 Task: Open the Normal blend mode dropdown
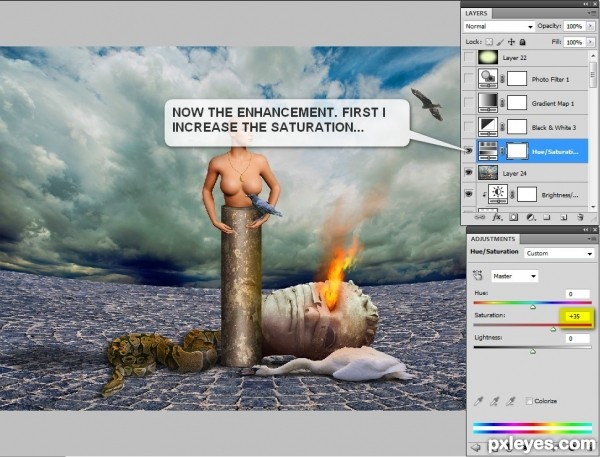(499, 26)
